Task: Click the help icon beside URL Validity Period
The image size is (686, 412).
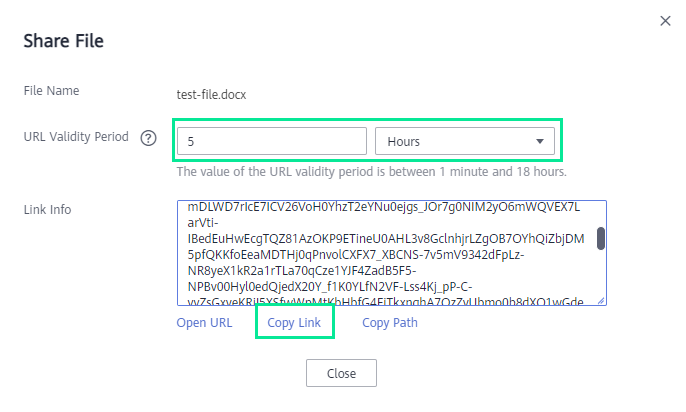Action: pyautogui.click(x=149, y=138)
